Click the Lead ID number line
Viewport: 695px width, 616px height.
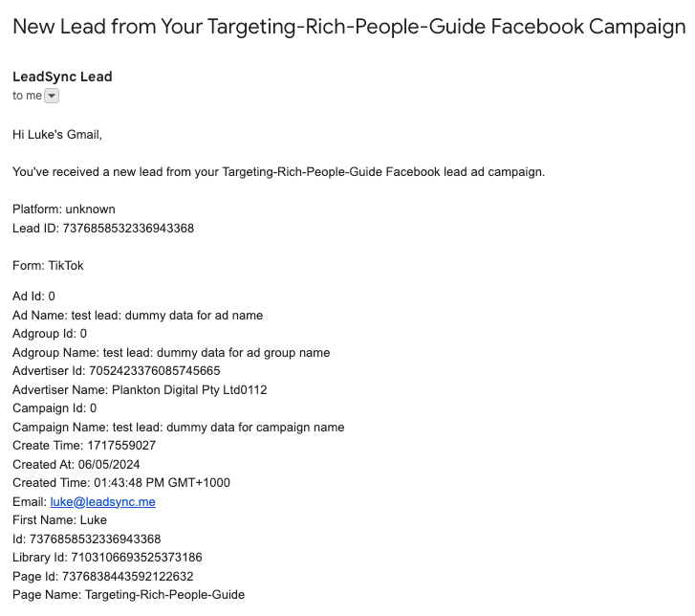(x=103, y=228)
